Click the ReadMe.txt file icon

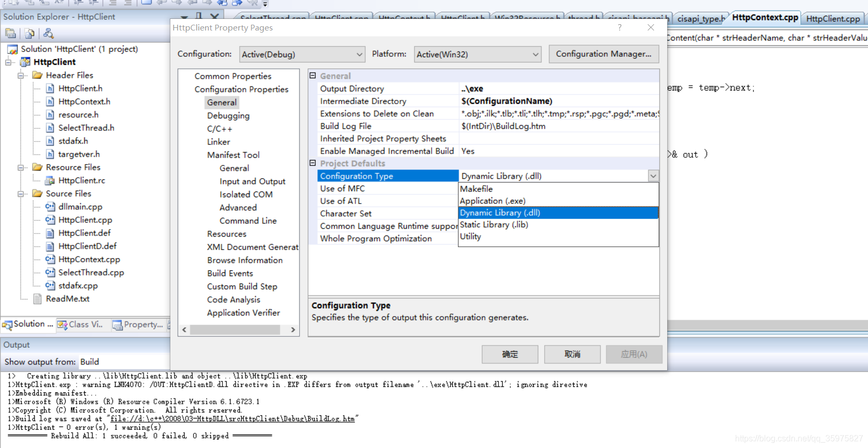pos(37,299)
